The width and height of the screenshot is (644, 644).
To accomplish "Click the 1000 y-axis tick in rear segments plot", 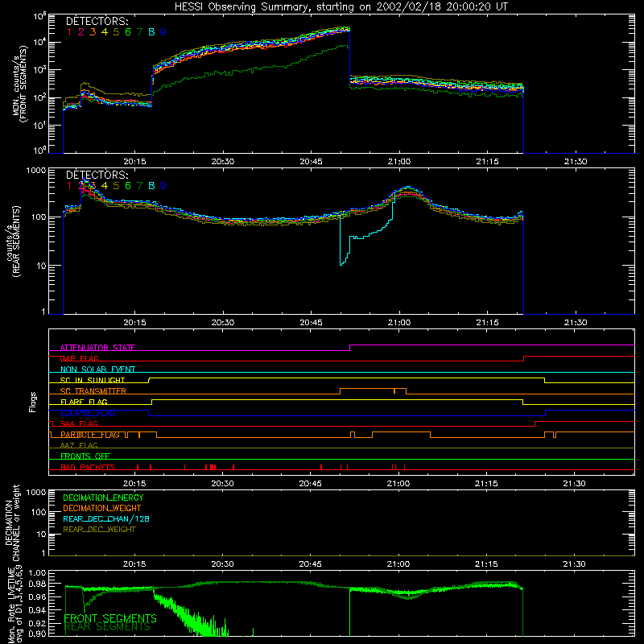I will pos(36,170).
